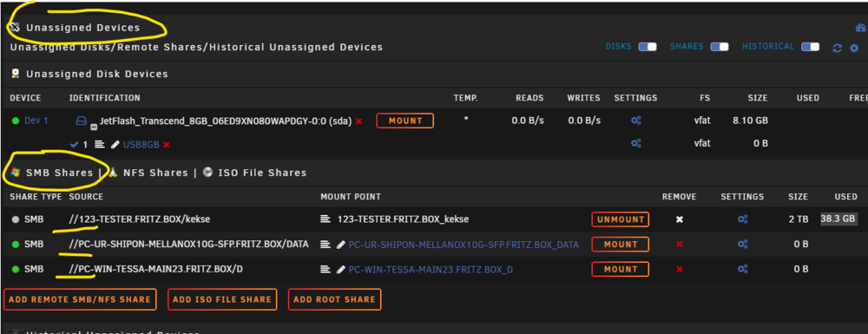Mount the JetFlash Transcend 8GB disk
This screenshot has width=868, height=334.
pos(404,121)
